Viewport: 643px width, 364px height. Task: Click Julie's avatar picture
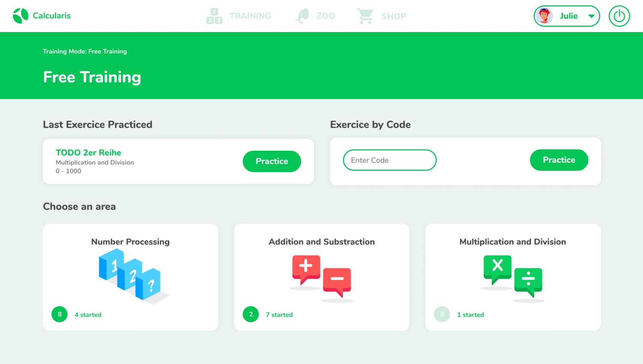tap(544, 16)
